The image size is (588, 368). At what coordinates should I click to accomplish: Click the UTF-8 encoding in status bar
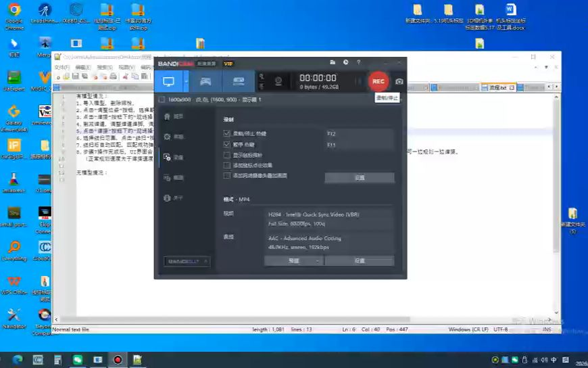(x=501, y=329)
